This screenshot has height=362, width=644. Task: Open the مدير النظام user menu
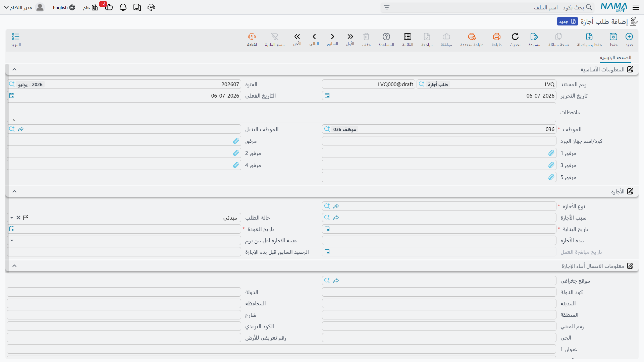click(24, 7)
